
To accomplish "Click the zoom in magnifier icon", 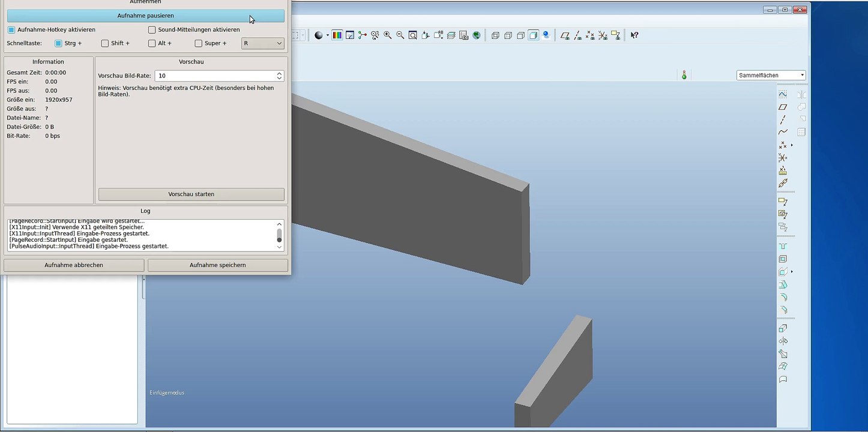I will point(388,35).
